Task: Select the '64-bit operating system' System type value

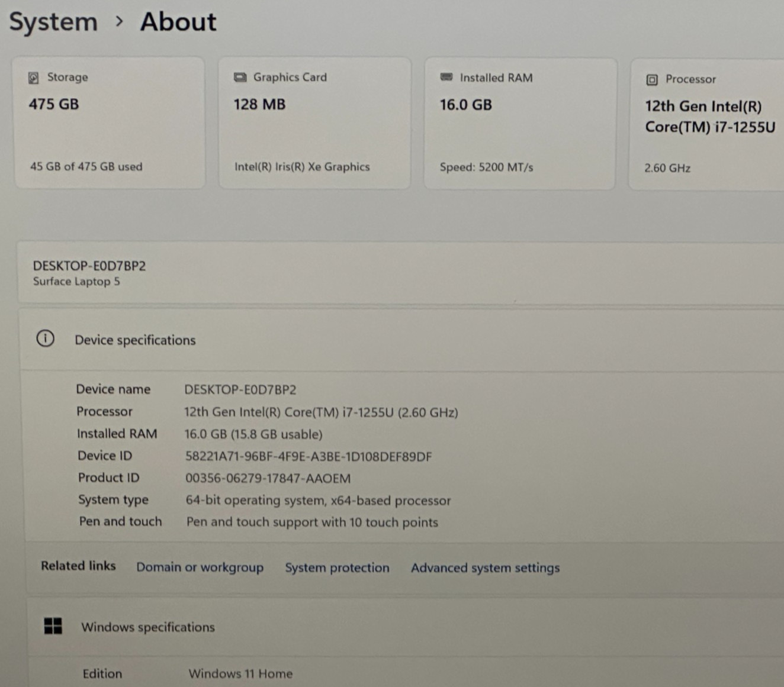Action: pyautogui.click(x=319, y=501)
